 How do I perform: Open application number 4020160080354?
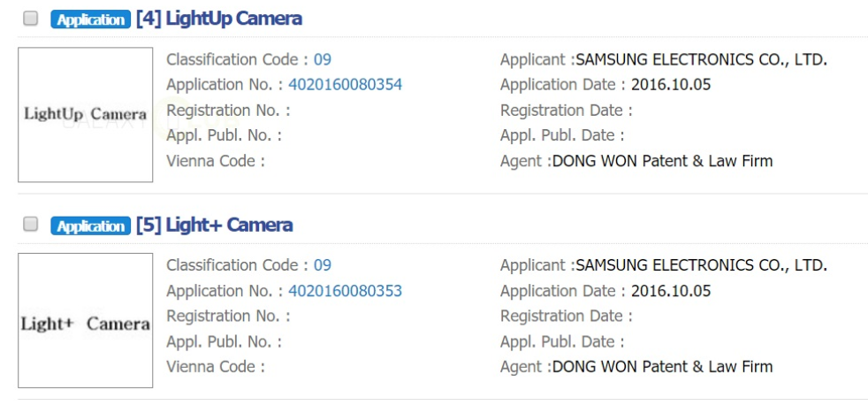346,85
